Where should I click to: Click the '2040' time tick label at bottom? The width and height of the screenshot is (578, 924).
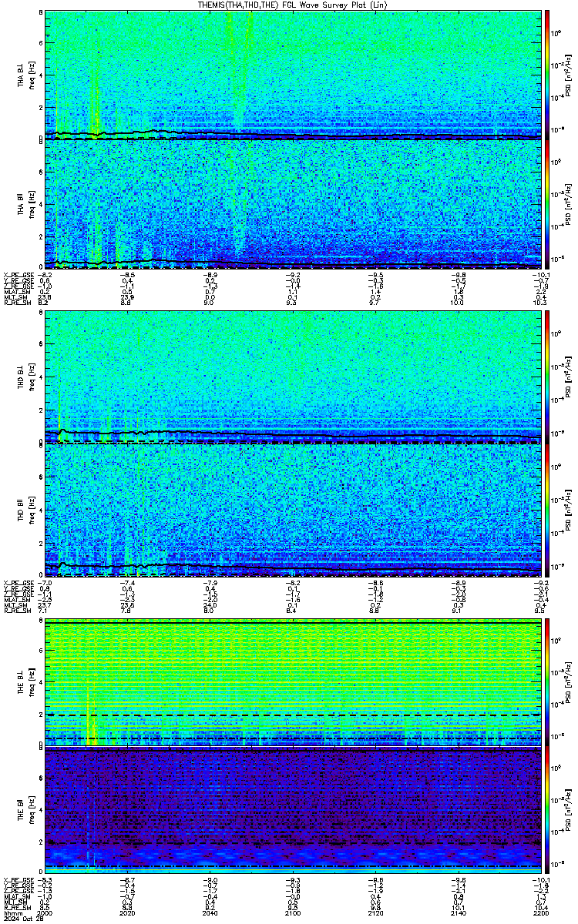click(210, 913)
